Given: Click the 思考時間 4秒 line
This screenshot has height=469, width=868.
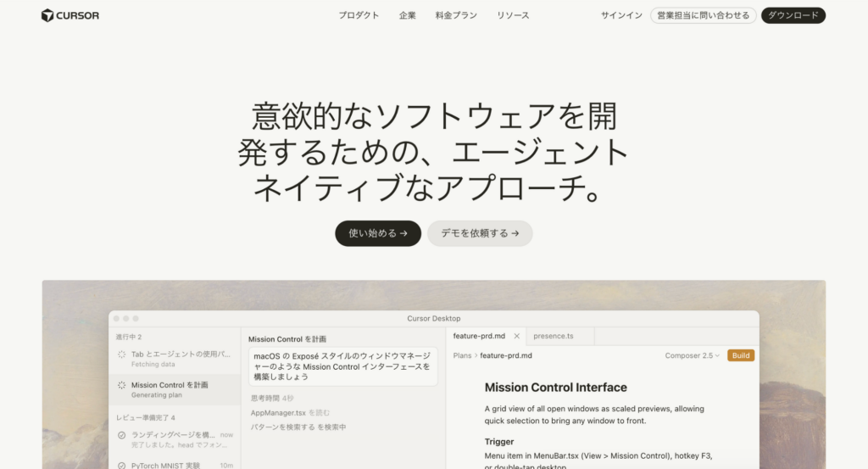Looking at the screenshot, I should [x=272, y=398].
